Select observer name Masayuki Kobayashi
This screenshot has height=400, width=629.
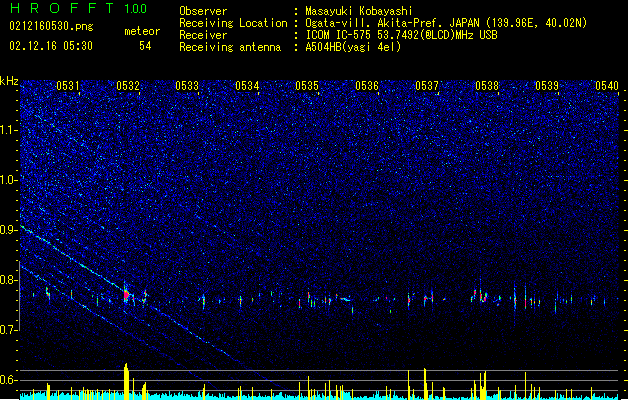click(x=359, y=11)
